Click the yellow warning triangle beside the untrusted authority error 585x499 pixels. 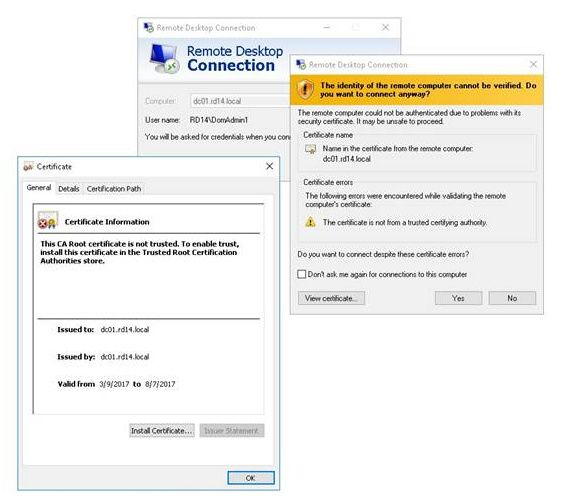coord(310,222)
